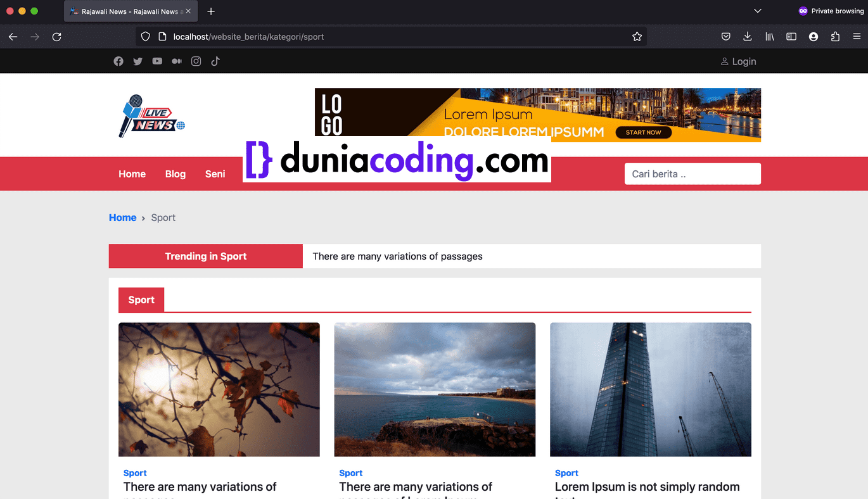Open the Home breadcrumb link

click(122, 217)
